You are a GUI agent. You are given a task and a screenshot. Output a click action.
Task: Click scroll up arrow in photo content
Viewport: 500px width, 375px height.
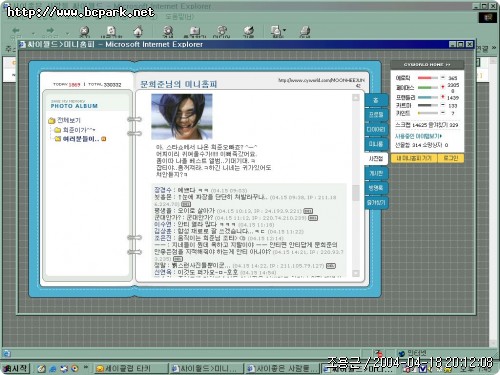coord(356,98)
